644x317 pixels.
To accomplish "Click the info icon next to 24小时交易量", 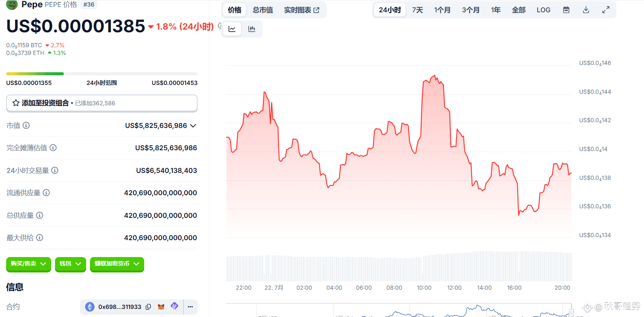I will click(x=55, y=170).
